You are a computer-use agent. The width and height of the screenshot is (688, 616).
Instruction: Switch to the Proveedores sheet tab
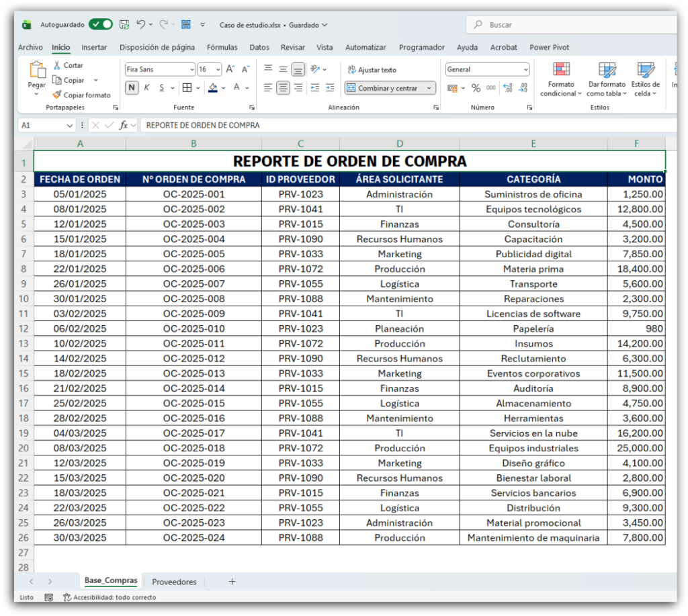[x=174, y=582]
